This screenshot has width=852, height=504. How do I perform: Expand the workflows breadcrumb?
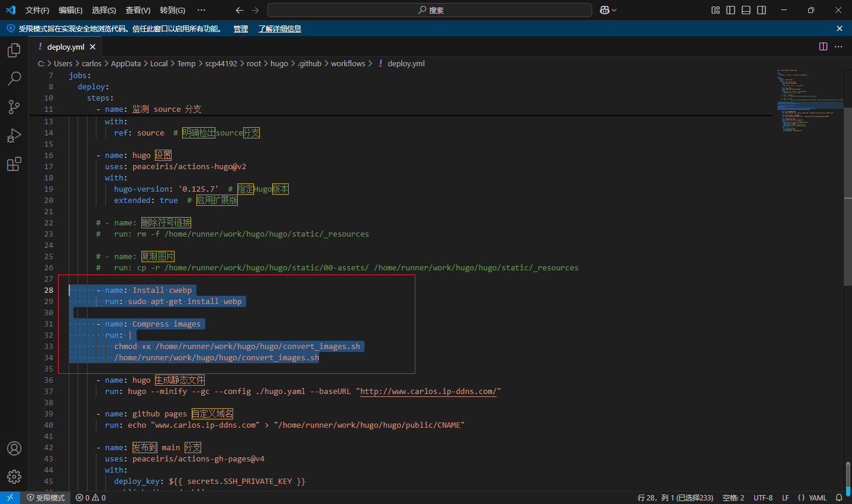pyautogui.click(x=348, y=63)
